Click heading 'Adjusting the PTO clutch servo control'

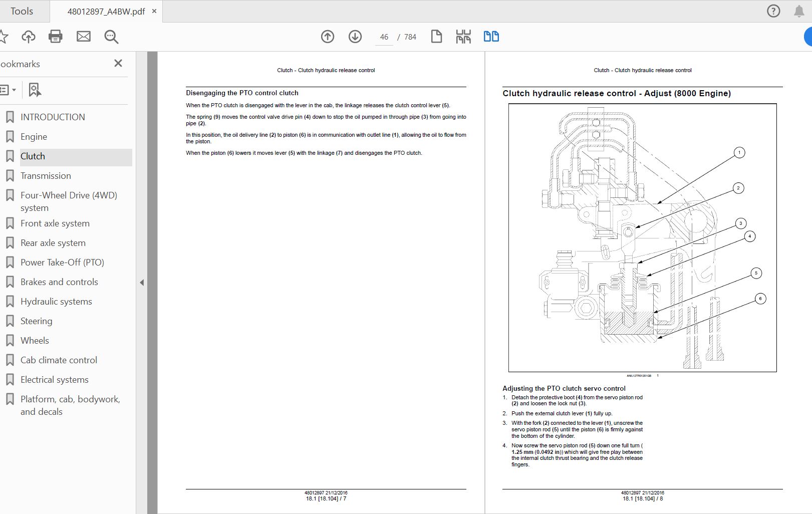[564, 388]
